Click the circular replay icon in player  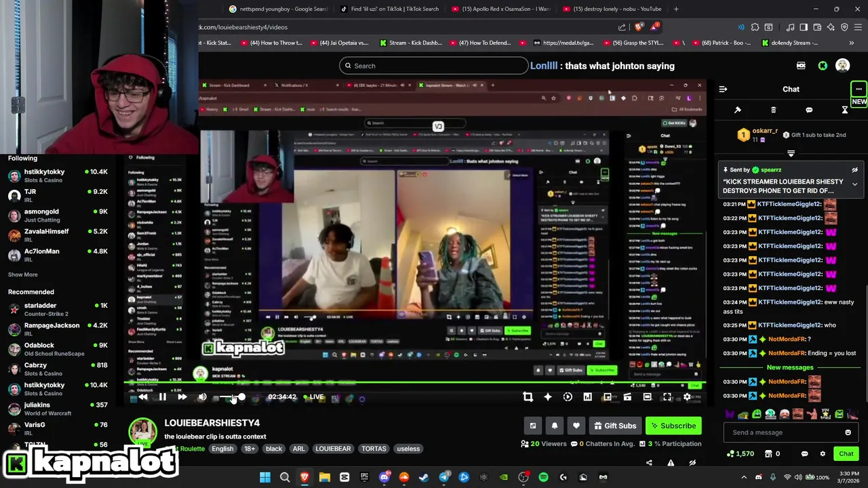pyautogui.click(x=568, y=397)
